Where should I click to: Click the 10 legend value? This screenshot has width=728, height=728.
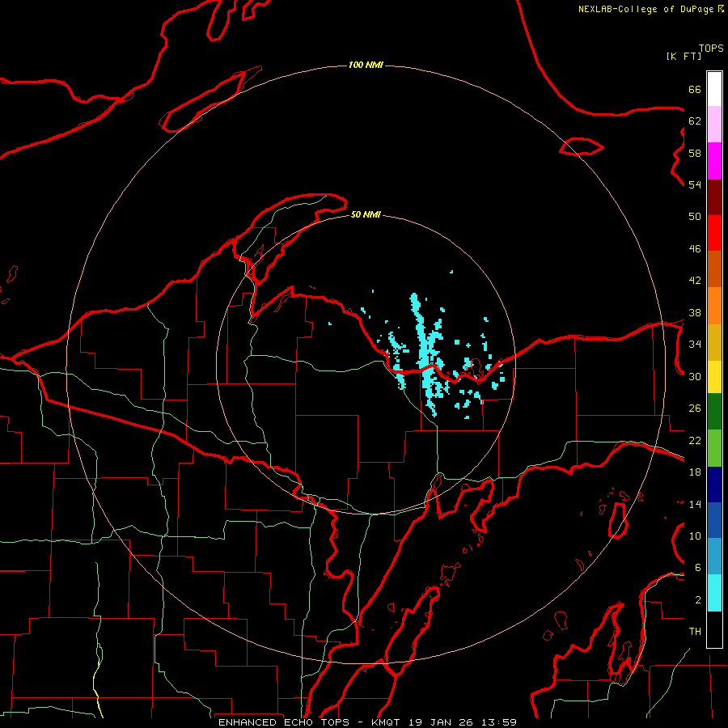click(x=695, y=535)
